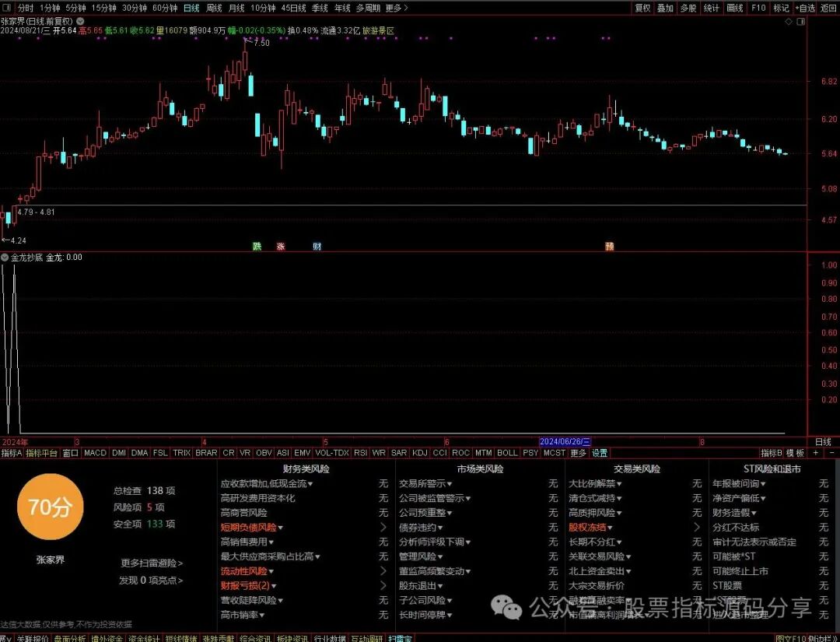
Task: Click 安全项 133 项 count
Action: pyautogui.click(x=144, y=524)
